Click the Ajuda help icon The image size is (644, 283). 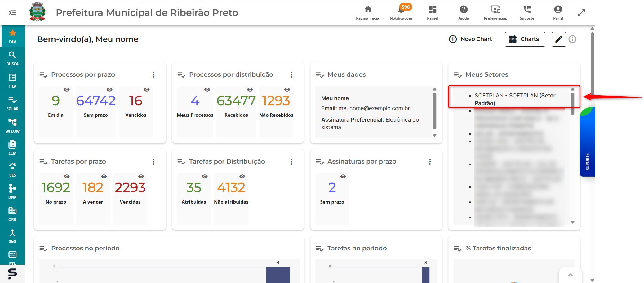click(x=464, y=9)
